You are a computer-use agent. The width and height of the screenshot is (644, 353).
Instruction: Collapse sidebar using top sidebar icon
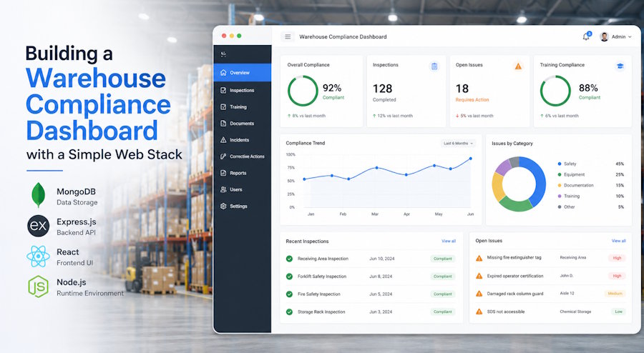click(x=223, y=54)
